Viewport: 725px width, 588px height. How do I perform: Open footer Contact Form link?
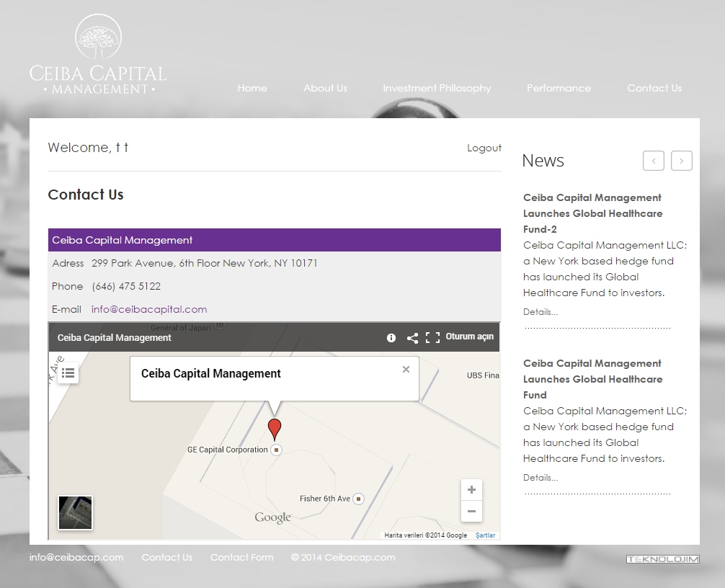click(242, 558)
